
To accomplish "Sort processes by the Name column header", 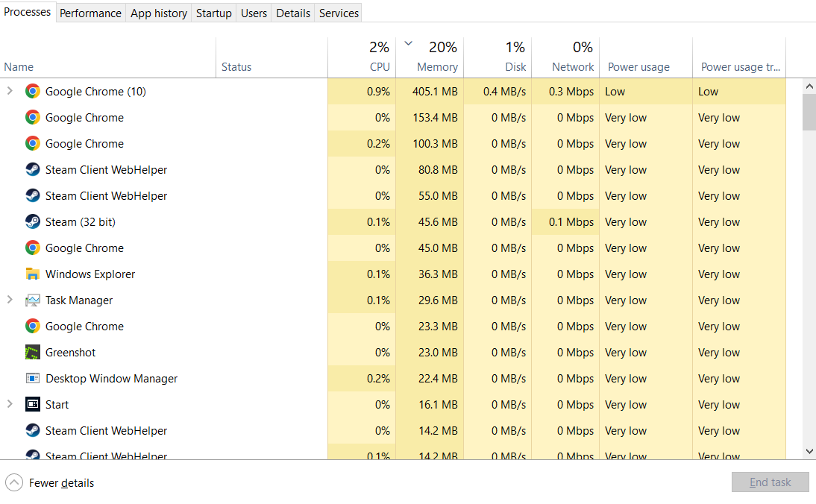I will click(x=107, y=57).
